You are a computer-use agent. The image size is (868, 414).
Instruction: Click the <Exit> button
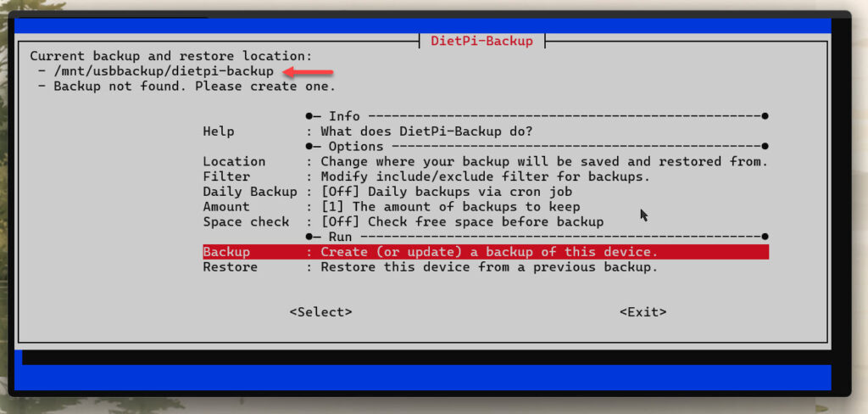[x=643, y=312]
